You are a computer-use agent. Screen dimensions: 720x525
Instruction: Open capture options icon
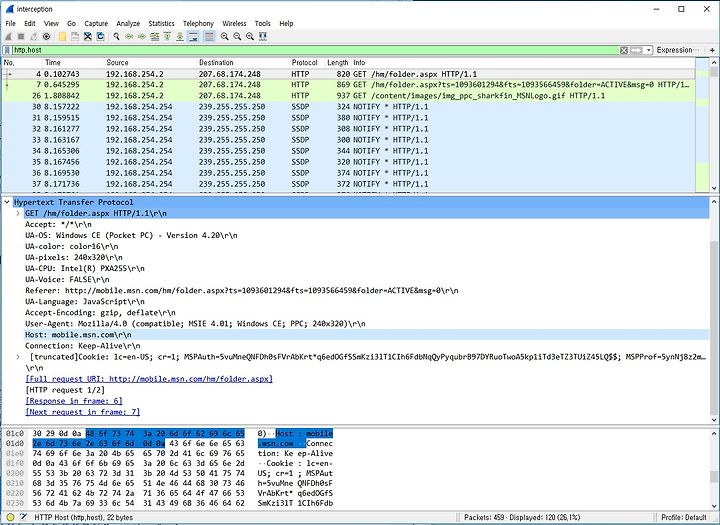coord(46,37)
